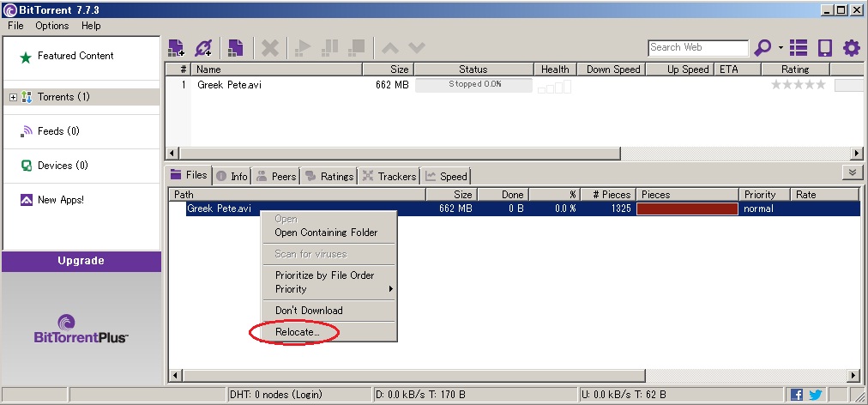
Task: Click the Upgrade button
Action: pyautogui.click(x=81, y=261)
